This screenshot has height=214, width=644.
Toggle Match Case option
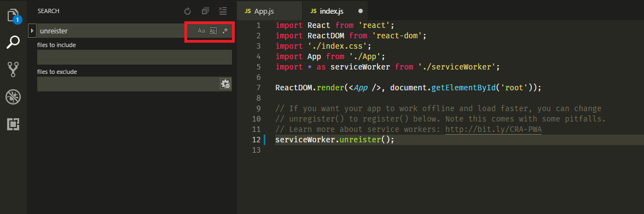point(201,31)
